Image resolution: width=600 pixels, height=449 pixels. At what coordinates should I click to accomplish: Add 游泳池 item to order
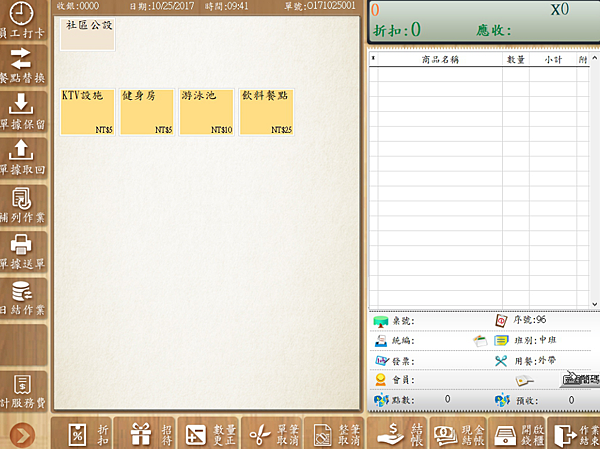(207, 112)
